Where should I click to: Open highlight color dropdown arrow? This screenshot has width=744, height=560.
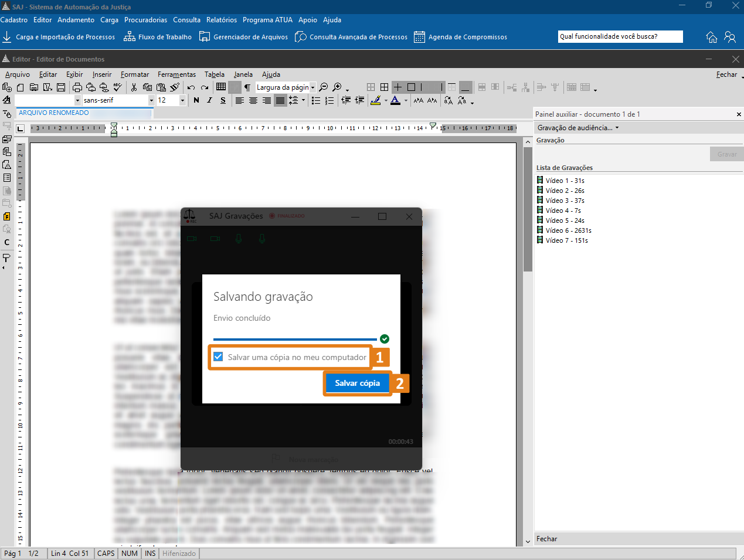[385, 101]
